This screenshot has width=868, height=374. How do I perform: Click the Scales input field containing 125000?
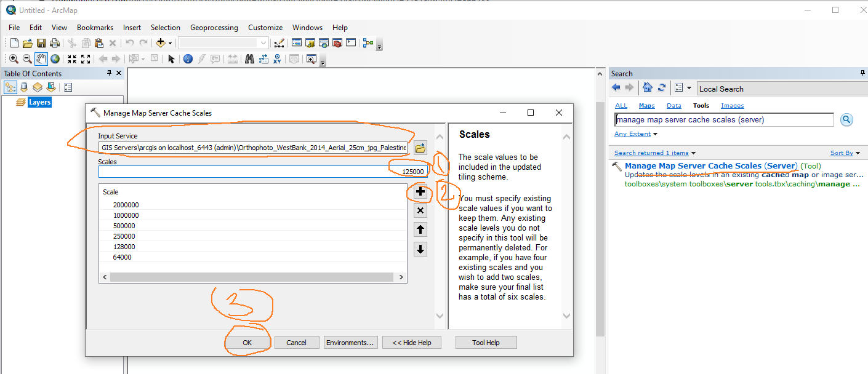(x=263, y=172)
